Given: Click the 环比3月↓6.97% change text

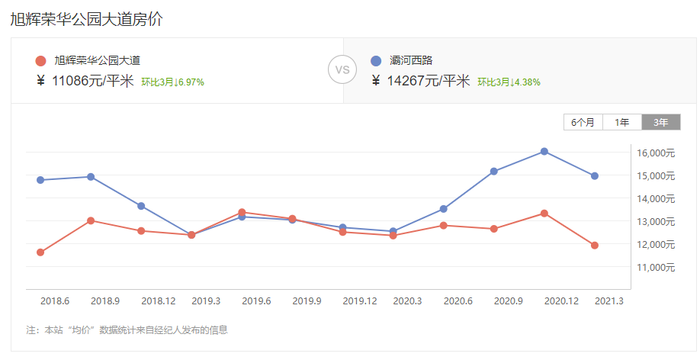Looking at the screenshot, I should [x=173, y=82].
